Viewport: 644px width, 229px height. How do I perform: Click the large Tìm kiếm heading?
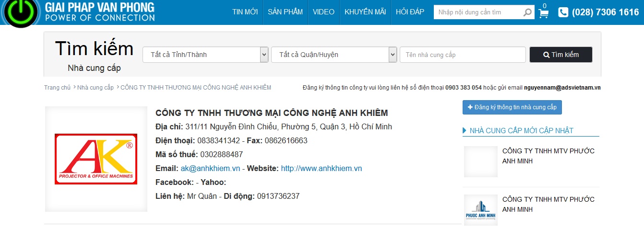(x=94, y=49)
